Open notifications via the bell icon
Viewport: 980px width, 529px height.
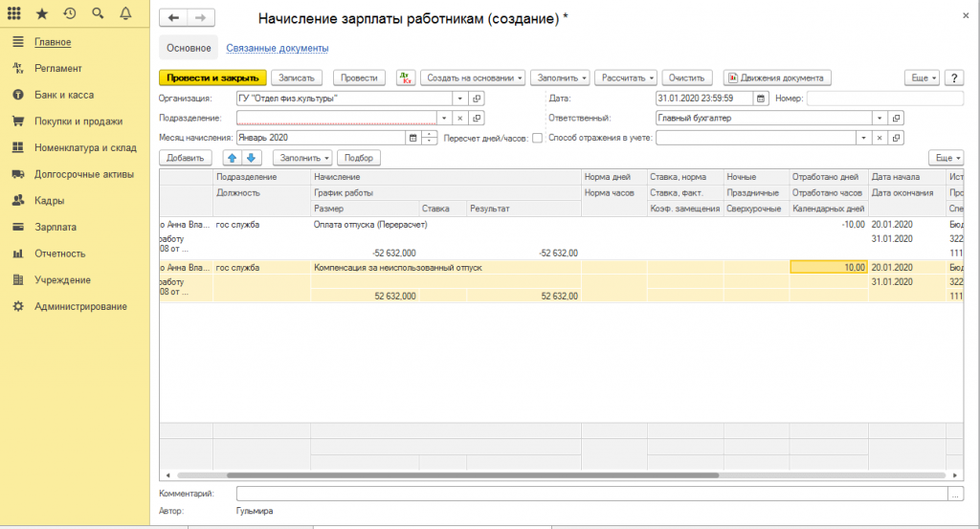pos(125,14)
